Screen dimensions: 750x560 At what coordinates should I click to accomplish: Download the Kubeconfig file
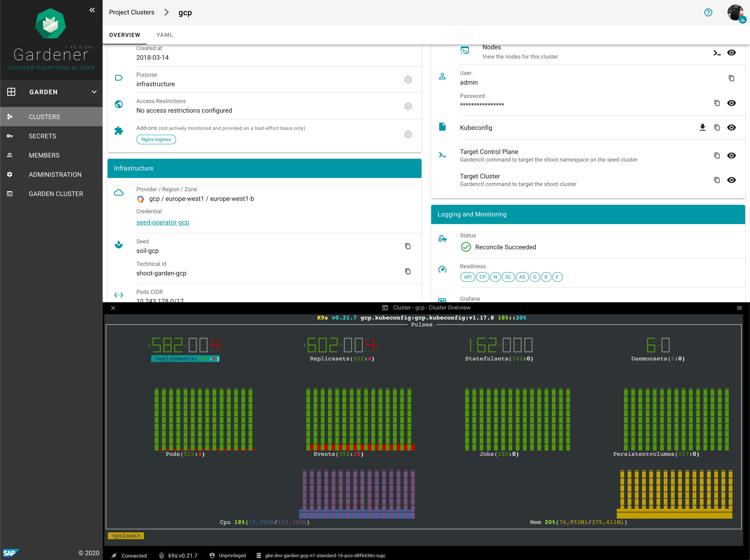[x=702, y=127]
